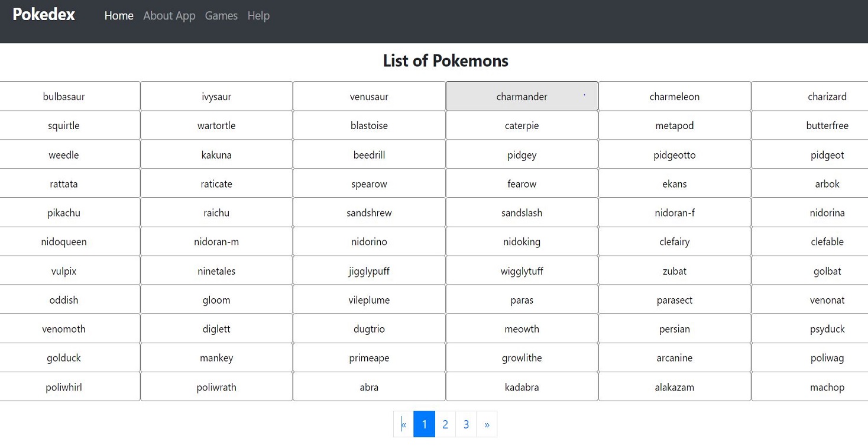
Task: Open the Pokedex home via the brand logo
Action: point(43,14)
